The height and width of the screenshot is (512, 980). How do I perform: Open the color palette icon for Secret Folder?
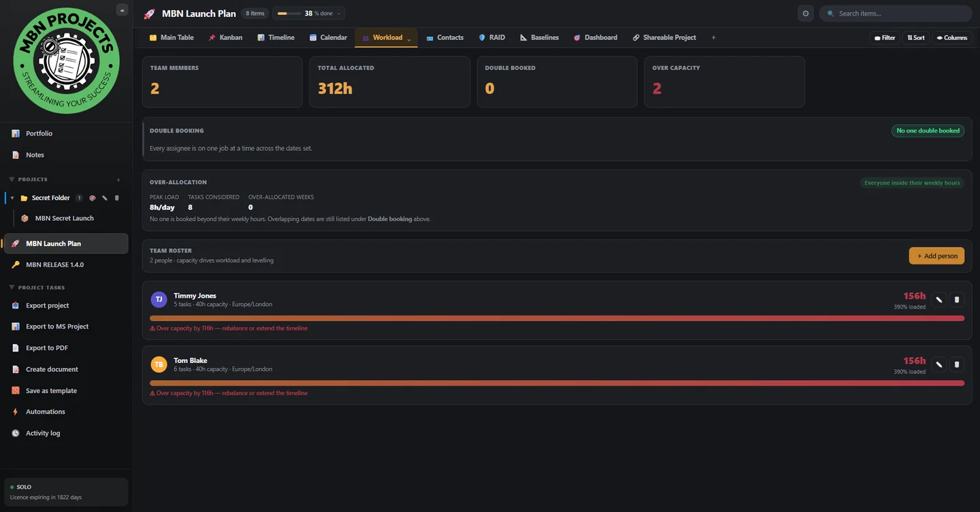click(x=93, y=198)
